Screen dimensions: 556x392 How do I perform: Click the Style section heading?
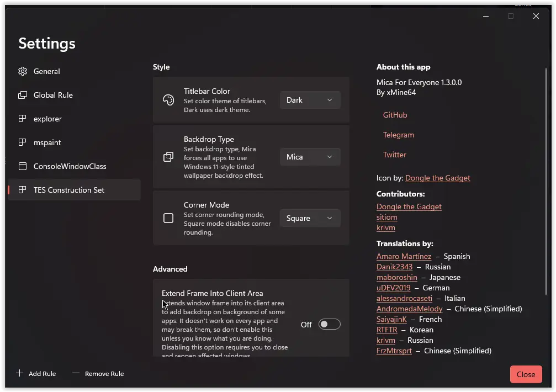tap(161, 67)
